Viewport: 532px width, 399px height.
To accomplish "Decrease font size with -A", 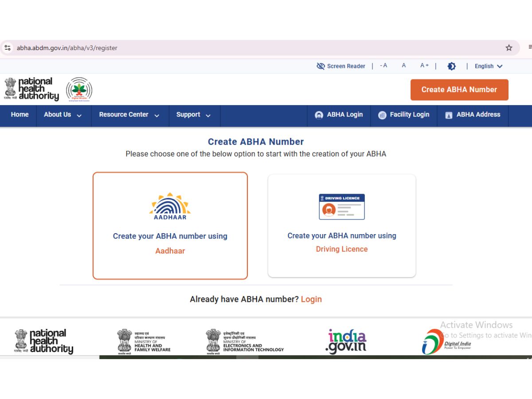I will 383,66.
